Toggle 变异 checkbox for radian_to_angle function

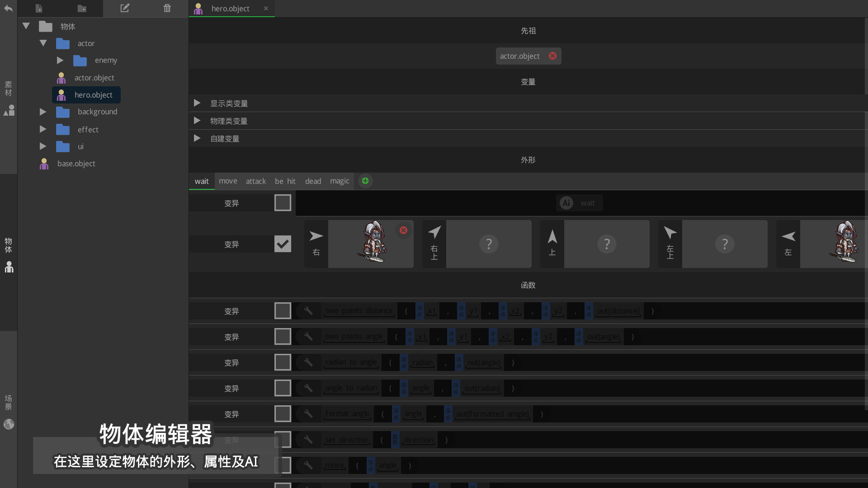pyautogui.click(x=283, y=362)
